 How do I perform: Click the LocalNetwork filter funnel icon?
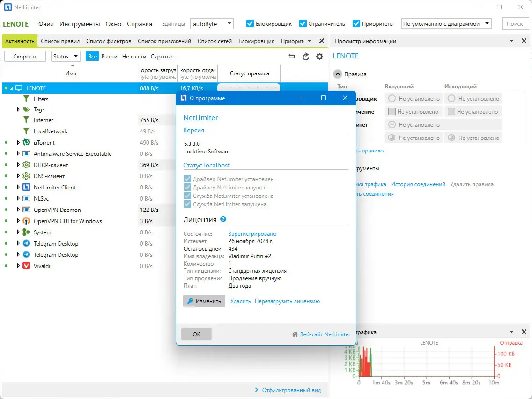click(26, 131)
